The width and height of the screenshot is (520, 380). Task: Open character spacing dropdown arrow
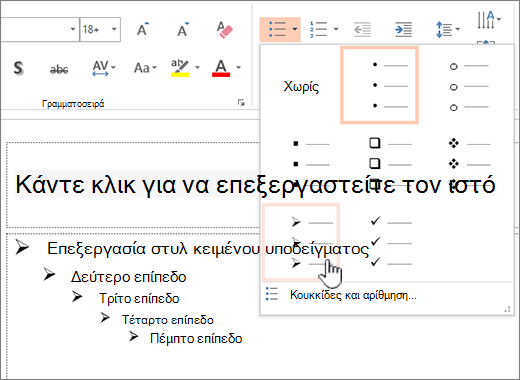tap(113, 68)
